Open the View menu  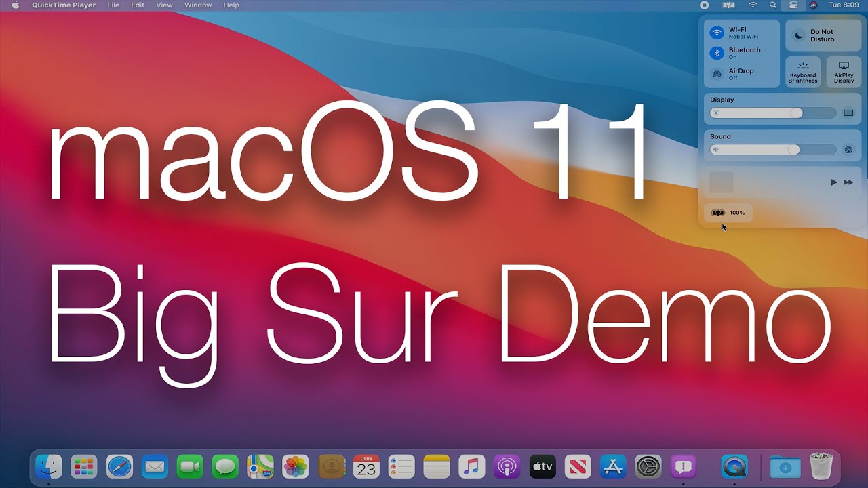point(164,5)
